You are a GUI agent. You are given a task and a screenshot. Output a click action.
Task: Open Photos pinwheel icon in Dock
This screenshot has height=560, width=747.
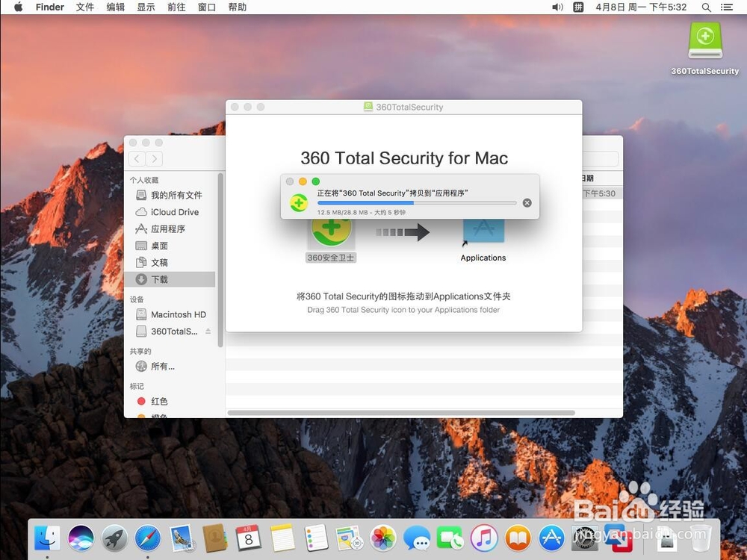click(383, 538)
